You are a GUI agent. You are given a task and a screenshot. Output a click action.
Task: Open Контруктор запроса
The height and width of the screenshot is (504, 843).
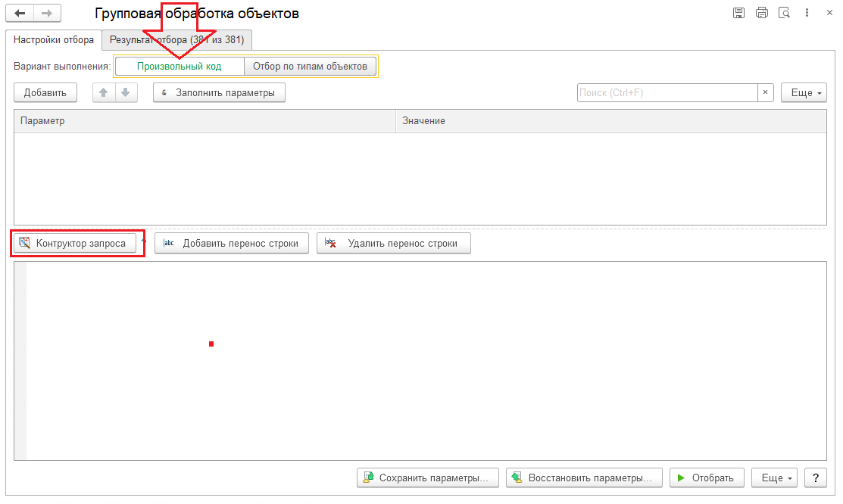pyautogui.click(x=75, y=244)
